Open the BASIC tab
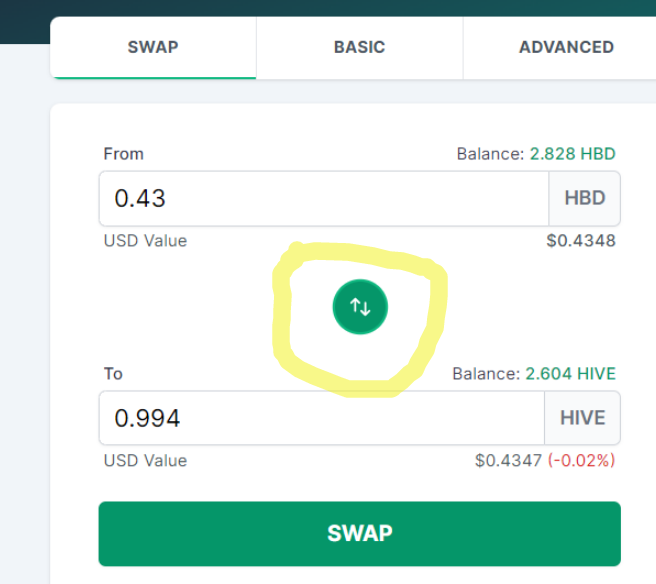The height and width of the screenshot is (584, 656). coord(359,47)
